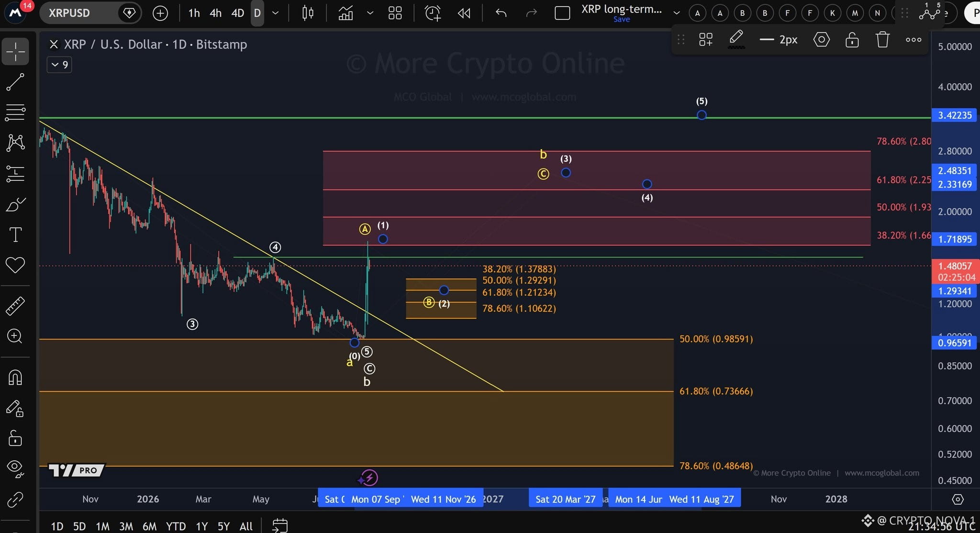Open the saved layout chevron menu
980x533 pixels.
pos(677,13)
